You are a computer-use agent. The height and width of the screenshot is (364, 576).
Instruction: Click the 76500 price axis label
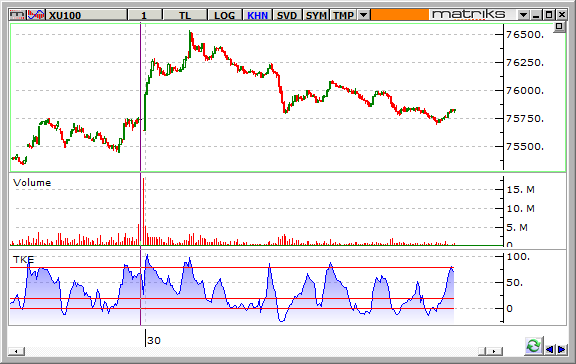coord(525,35)
